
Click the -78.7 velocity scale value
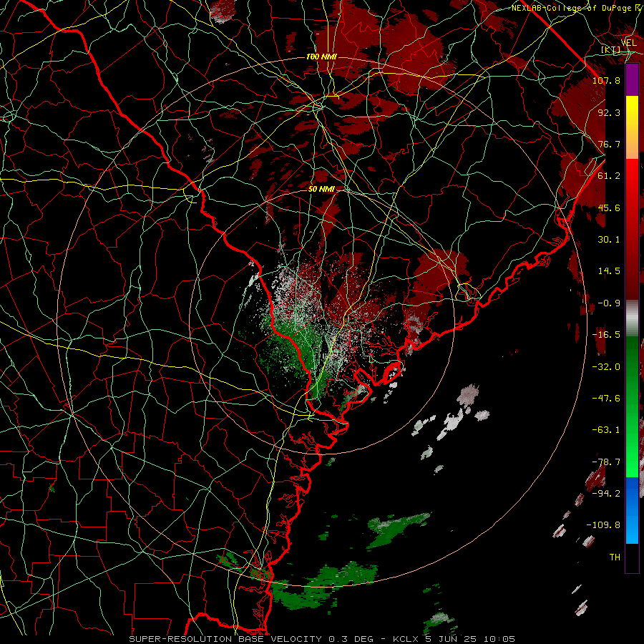coord(606,462)
